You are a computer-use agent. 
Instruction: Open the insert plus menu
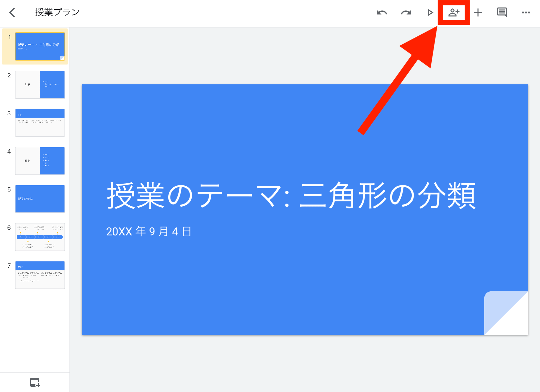[478, 12]
